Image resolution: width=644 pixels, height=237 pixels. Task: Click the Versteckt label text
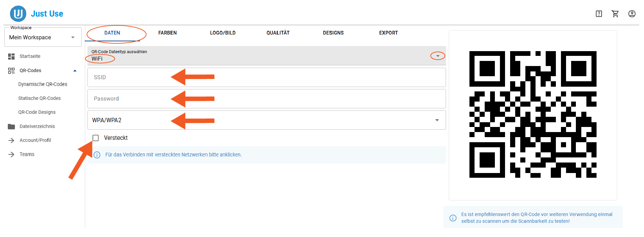(116, 138)
